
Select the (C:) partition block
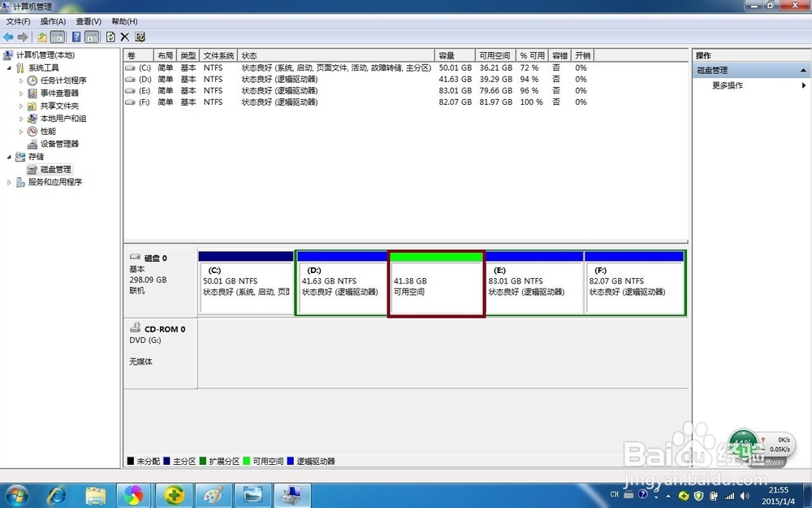pyautogui.click(x=245, y=284)
